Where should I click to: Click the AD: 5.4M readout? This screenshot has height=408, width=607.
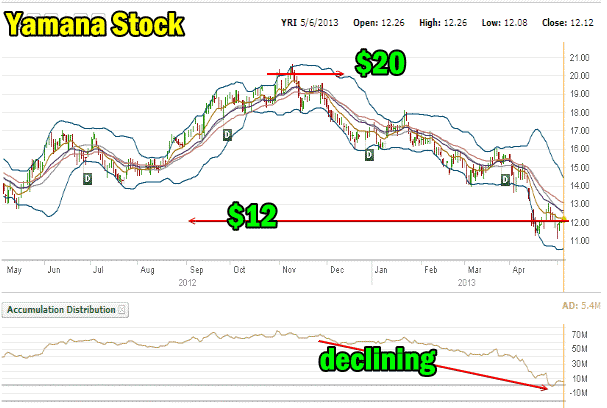click(x=581, y=306)
